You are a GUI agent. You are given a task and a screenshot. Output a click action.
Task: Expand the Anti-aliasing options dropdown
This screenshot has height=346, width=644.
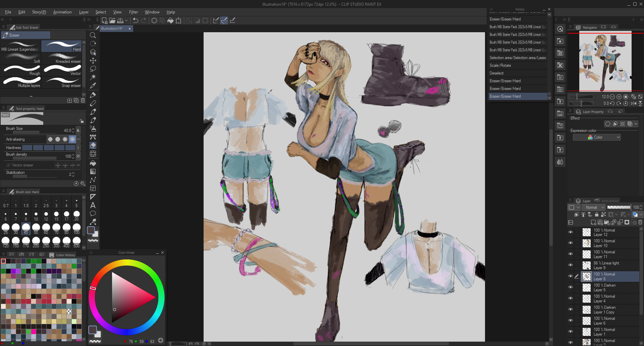[78, 139]
